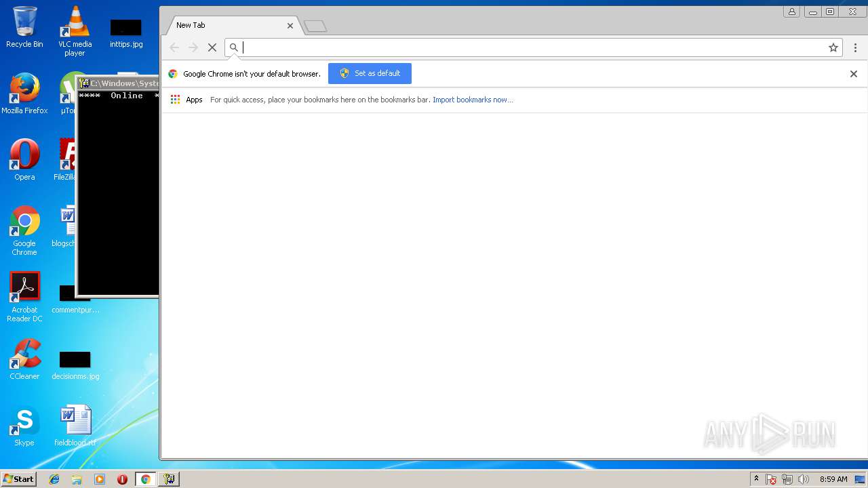
Task: Select the Google Chrome desktop shortcut
Action: pos(24,230)
